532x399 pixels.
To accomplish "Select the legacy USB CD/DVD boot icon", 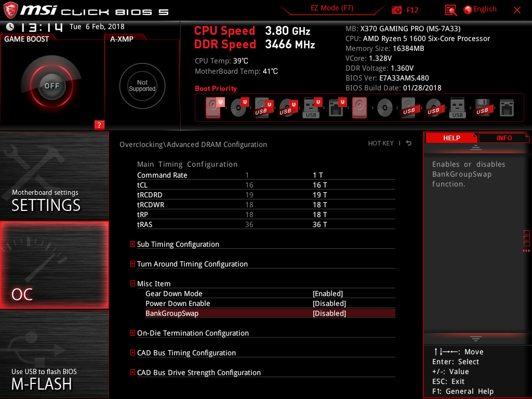I will coord(433,108).
